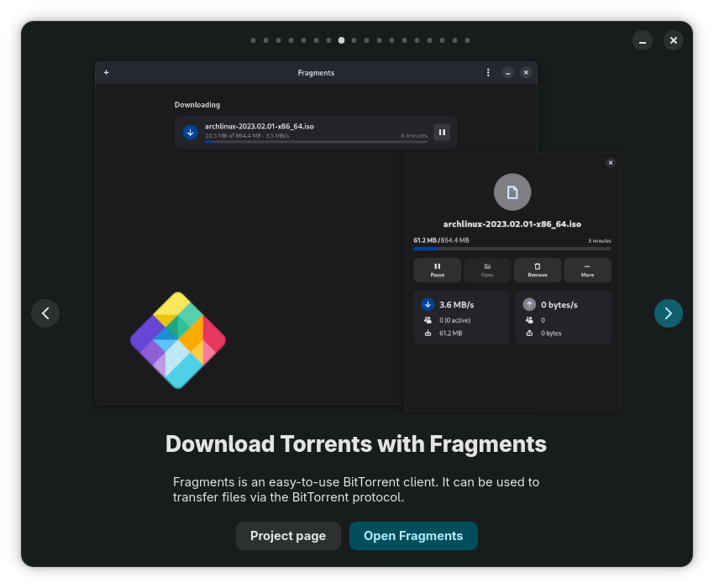Open the More options in details panel
The width and height of the screenshot is (714, 588).
[x=587, y=270]
